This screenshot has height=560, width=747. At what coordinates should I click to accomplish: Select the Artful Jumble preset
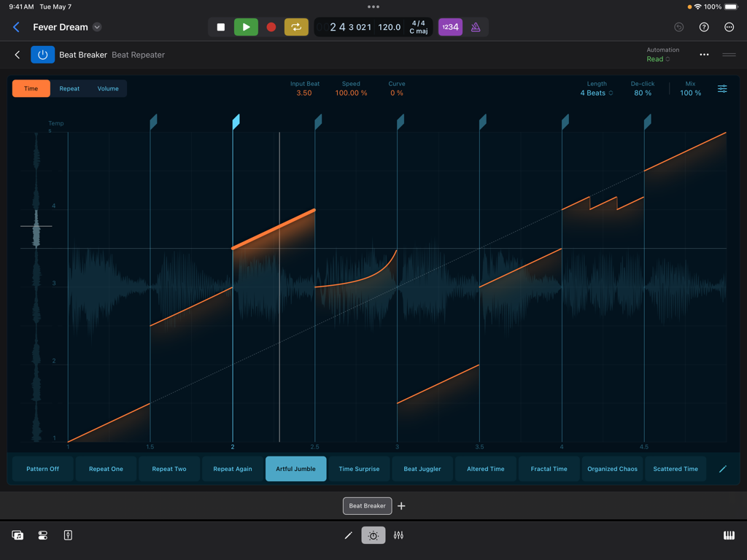tap(295, 469)
